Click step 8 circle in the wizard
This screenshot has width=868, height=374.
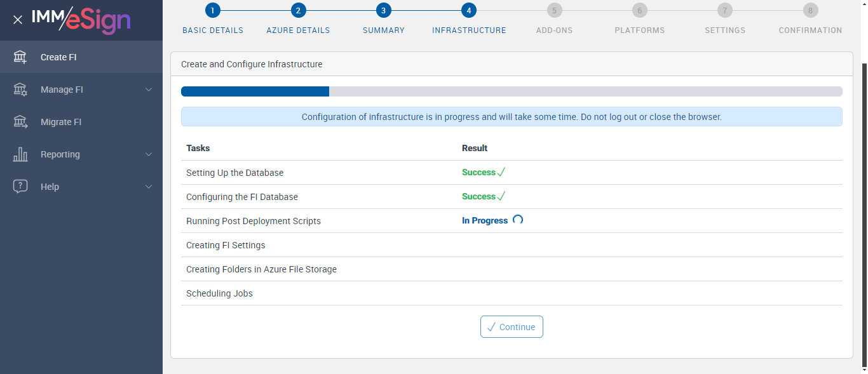(x=810, y=10)
